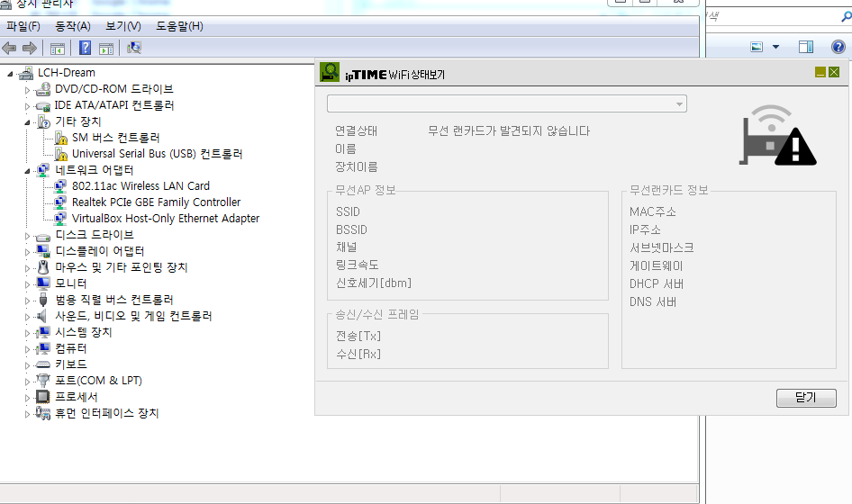852x504 pixels.
Task: Select 마우스 및 기타 포인팅 장치 row
Action: pos(122,267)
